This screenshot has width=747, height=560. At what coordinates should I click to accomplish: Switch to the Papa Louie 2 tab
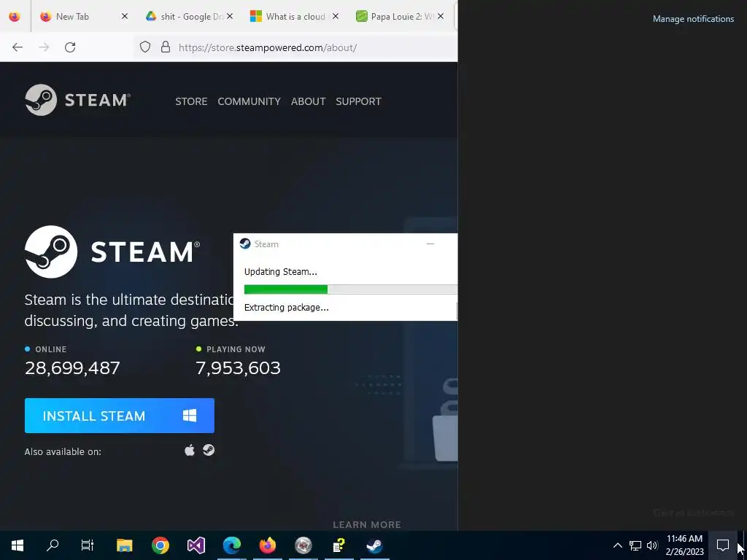point(400,16)
